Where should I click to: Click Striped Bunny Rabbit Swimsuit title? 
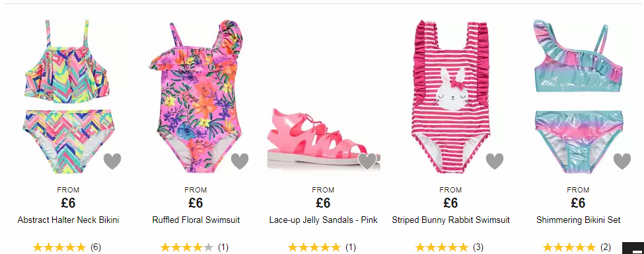450,220
